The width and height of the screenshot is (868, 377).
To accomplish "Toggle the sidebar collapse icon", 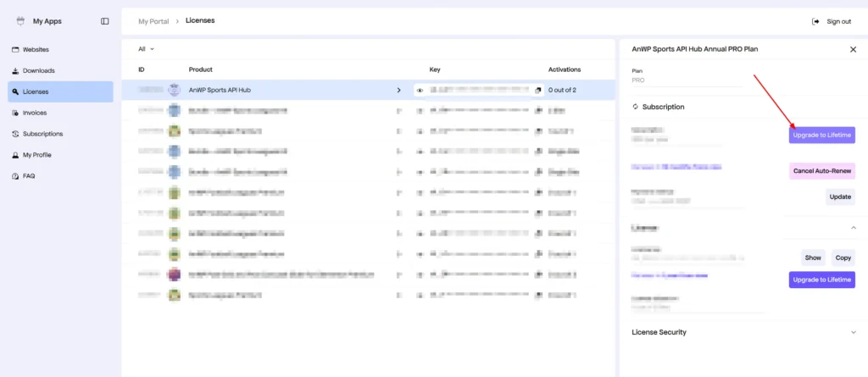I will 104,21.
